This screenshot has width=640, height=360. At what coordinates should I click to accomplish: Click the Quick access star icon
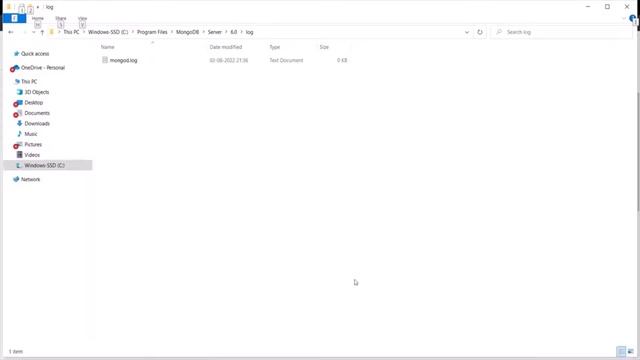coord(16,54)
